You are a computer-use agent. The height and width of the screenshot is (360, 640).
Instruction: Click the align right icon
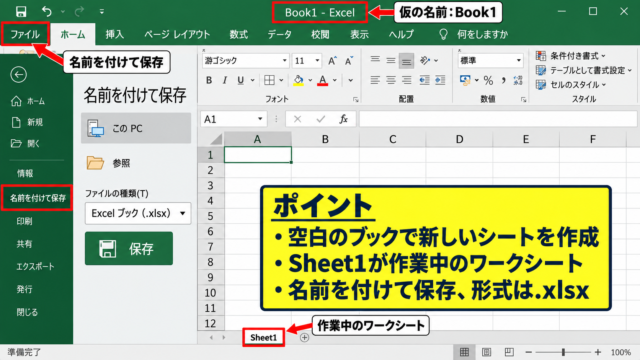point(407,80)
